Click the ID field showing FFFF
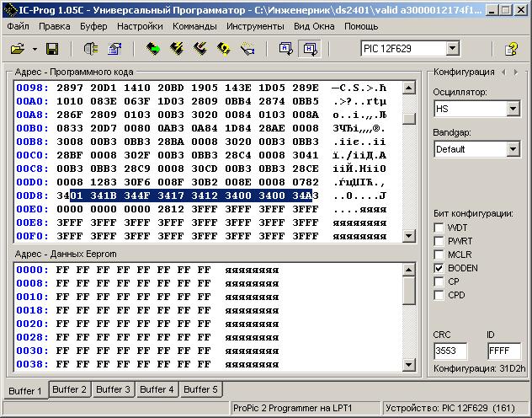This screenshot has height=418, width=532. coord(504,351)
